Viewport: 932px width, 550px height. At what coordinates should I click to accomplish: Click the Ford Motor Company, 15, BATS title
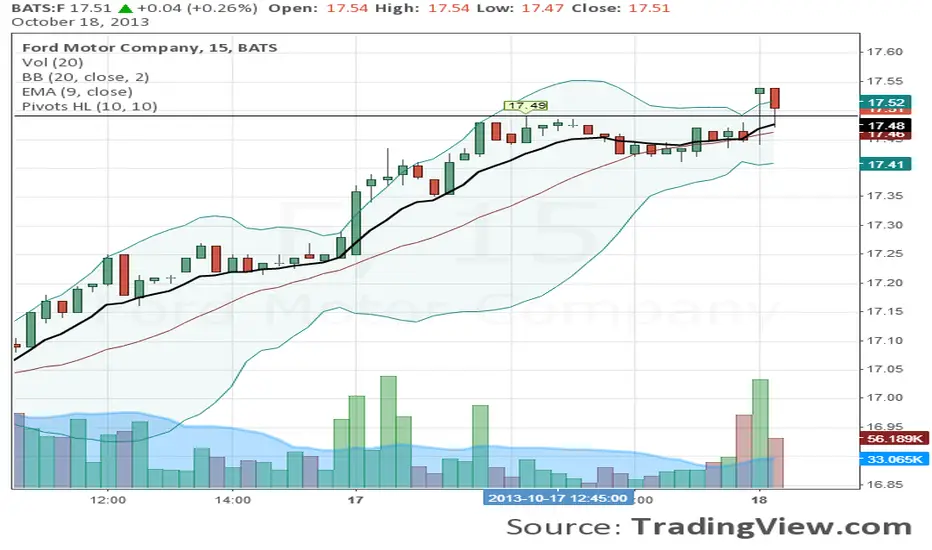(150, 48)
